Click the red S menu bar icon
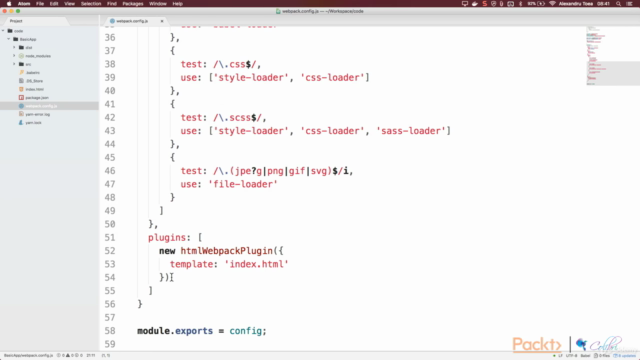The image size is (640, 360). click(x=484, y=4)
